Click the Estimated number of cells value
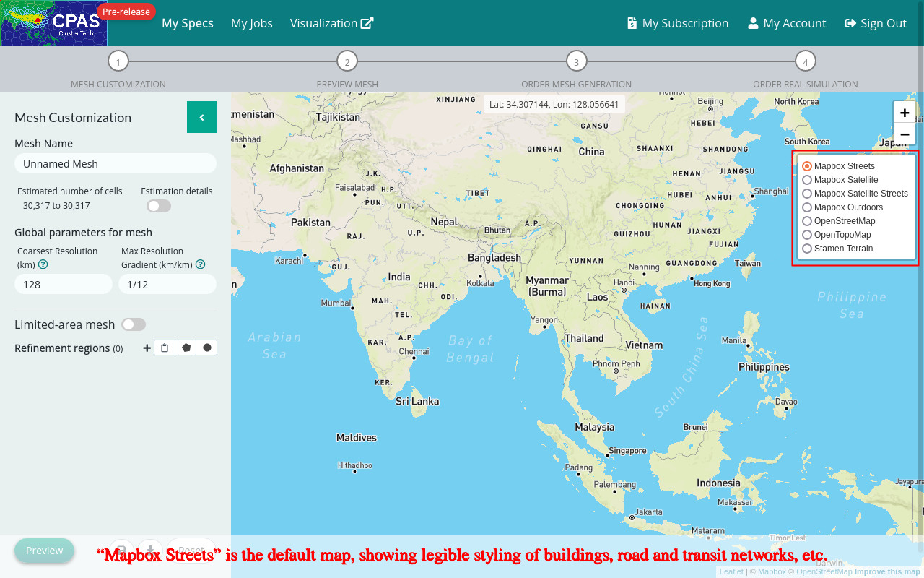The height and width of the screenshot is (578, 924). [56, 206]
